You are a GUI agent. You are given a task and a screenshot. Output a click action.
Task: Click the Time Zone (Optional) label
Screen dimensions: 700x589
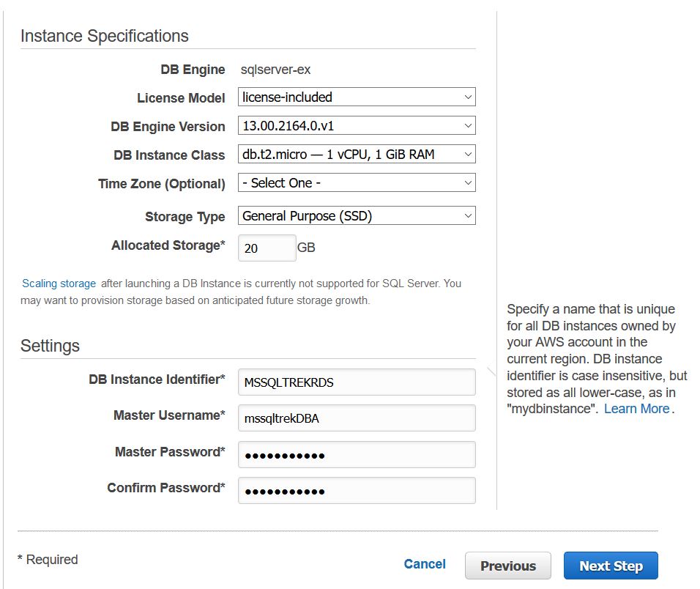[161, 184]
